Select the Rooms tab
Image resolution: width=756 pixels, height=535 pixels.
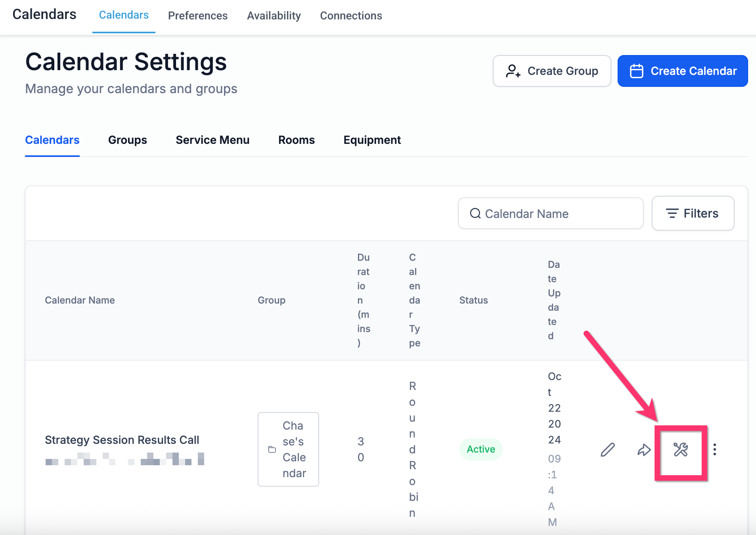click(x=297, y=140)
